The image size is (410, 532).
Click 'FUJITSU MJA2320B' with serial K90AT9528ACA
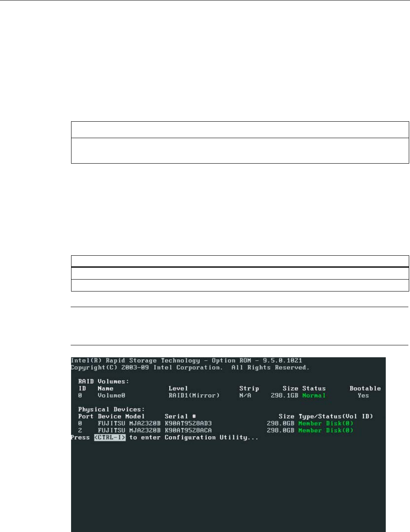coord(129,430)
